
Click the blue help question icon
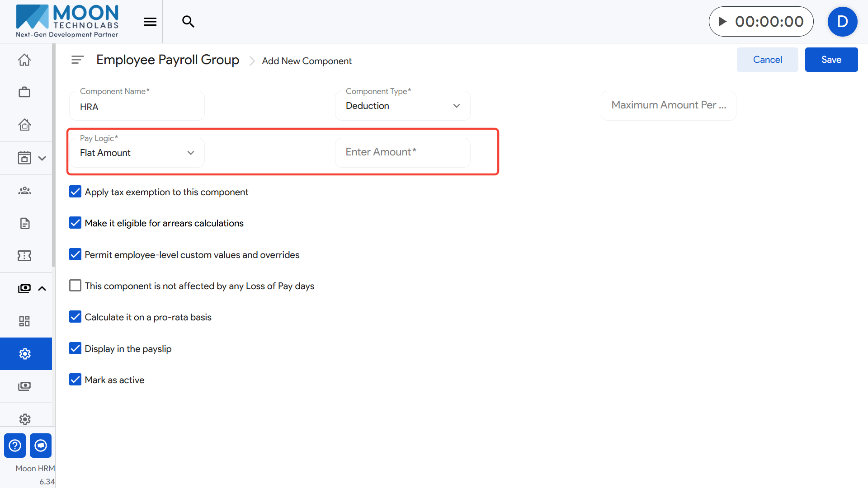point(15,446)
